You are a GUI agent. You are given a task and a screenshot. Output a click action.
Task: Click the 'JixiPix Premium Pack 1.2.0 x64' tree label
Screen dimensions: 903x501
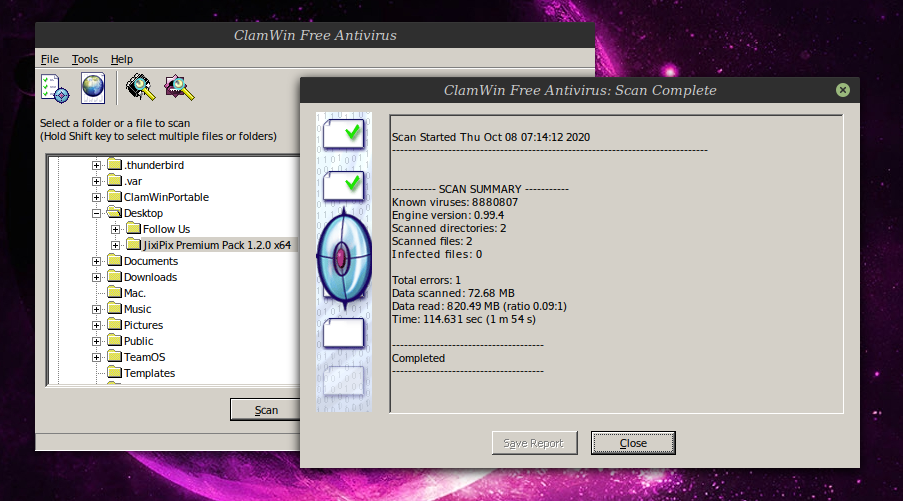217,245
